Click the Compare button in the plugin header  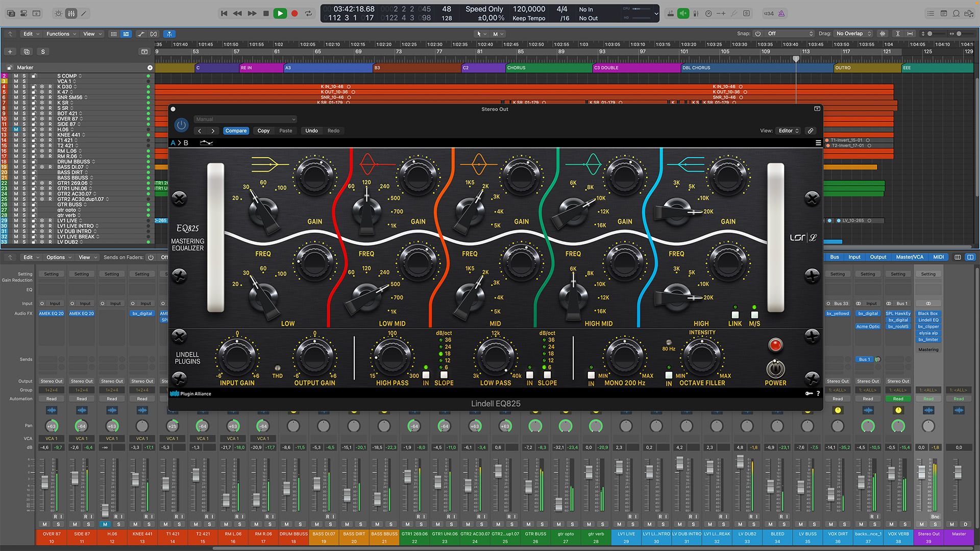[x=236, y=131]
